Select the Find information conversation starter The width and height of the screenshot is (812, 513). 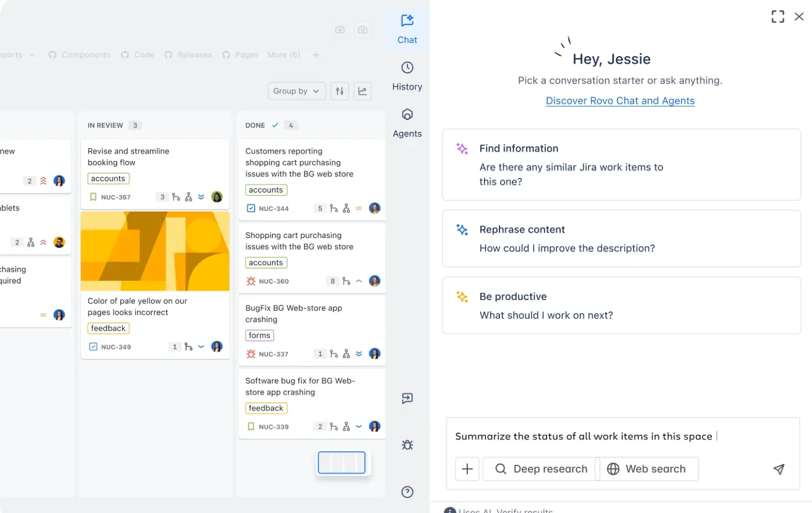[x=621, y=165]
